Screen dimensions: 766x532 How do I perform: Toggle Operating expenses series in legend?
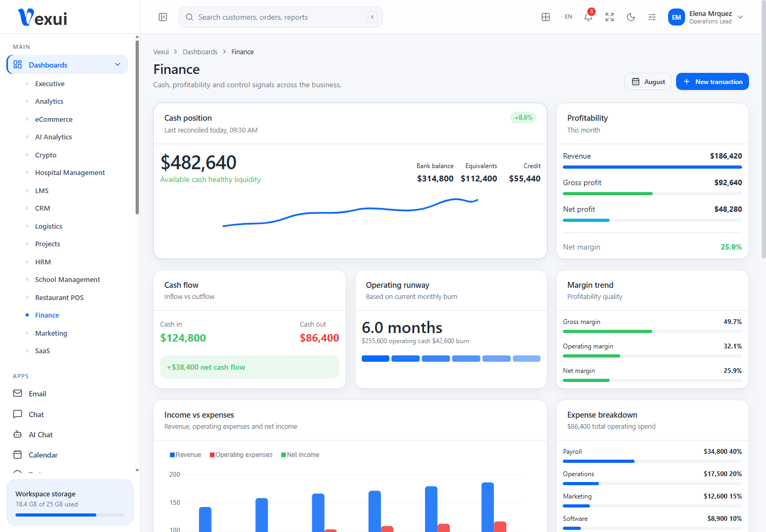pyautogui.click(x=241, y=455)
